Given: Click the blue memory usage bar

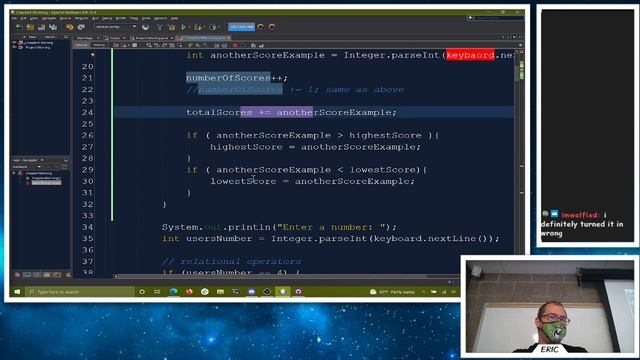Looking at the screenshot, I should pyautogui.click(x=242, y=27).
